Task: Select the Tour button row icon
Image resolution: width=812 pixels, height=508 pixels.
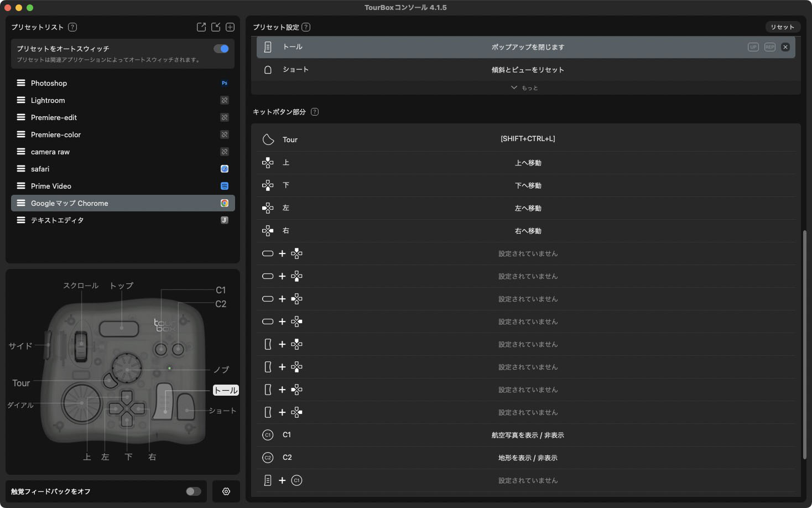Action: pos(268,138)
